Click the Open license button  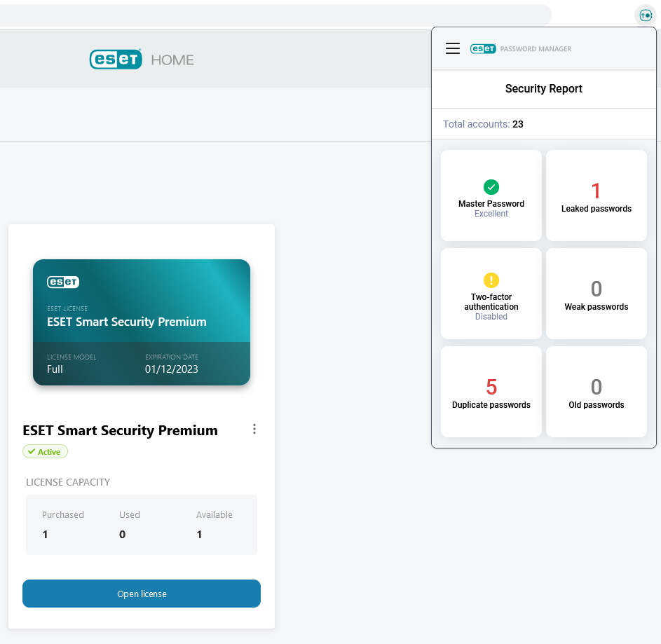tap(142, 594)
